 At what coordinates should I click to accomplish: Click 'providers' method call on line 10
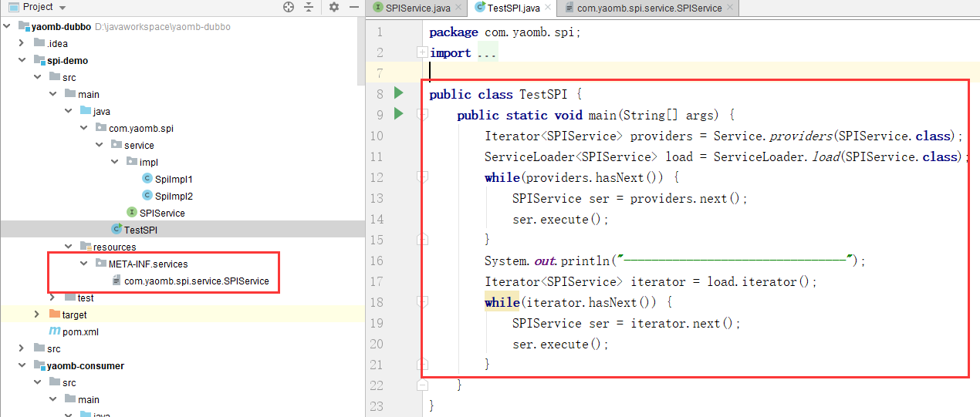801,136
